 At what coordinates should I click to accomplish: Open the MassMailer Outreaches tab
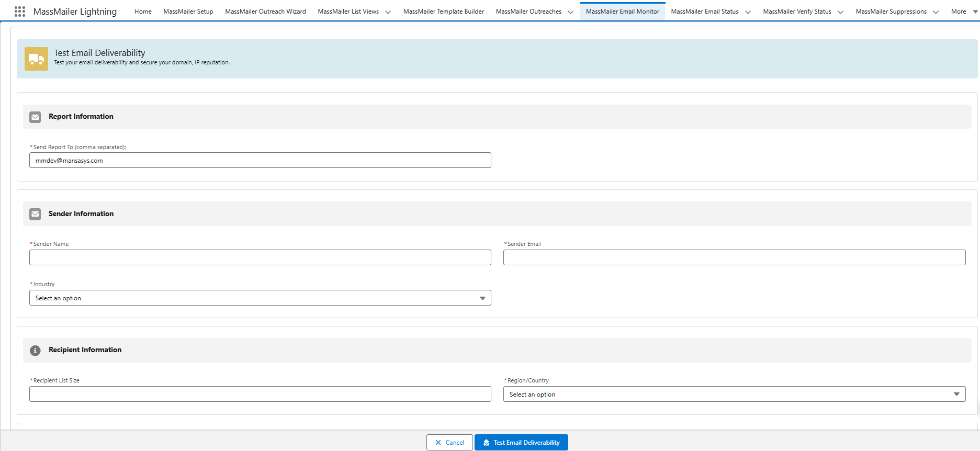pyautogui.click(x=528, y=12)
